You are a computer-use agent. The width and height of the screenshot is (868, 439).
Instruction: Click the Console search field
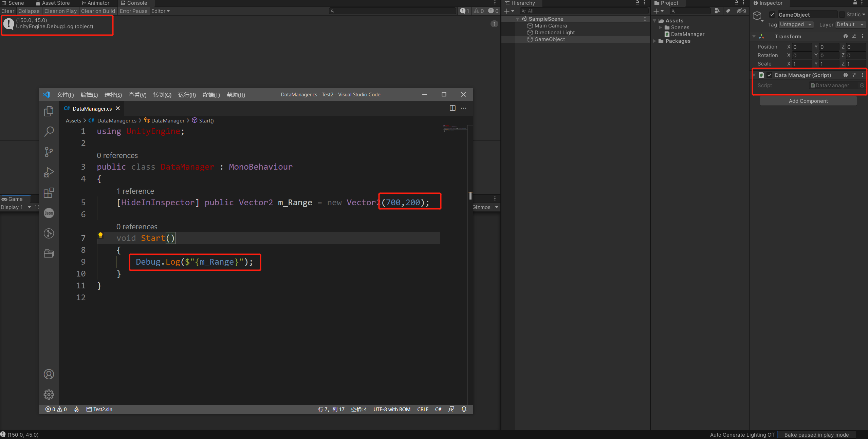[393, 11]
